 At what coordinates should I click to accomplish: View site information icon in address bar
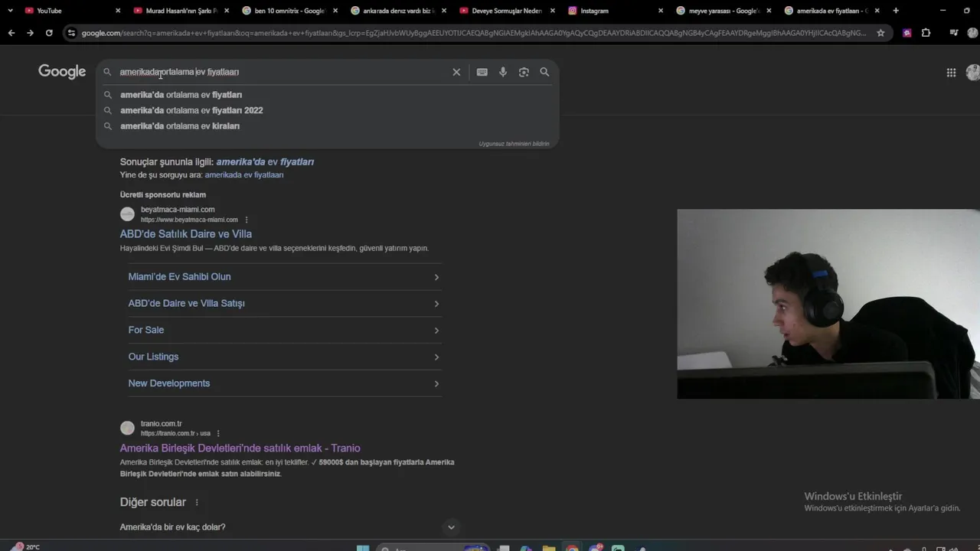[x=71, y=33]
